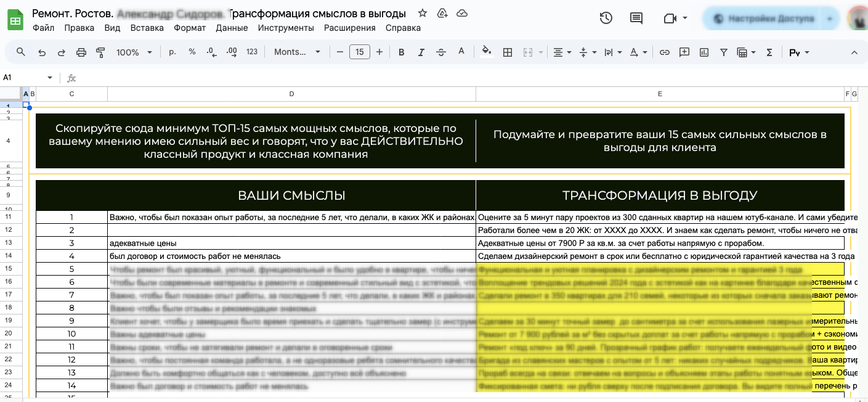Select column D header

pos(291,94)
